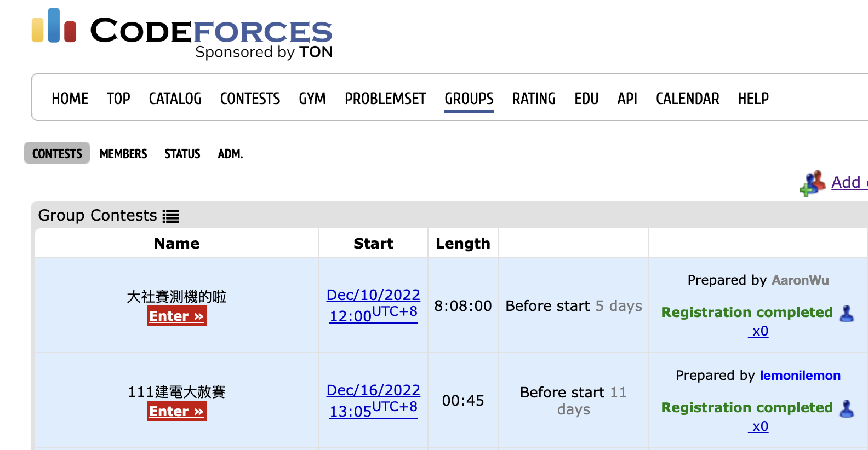
Task: Open the lemonilemon profile link
Action: 800,376
